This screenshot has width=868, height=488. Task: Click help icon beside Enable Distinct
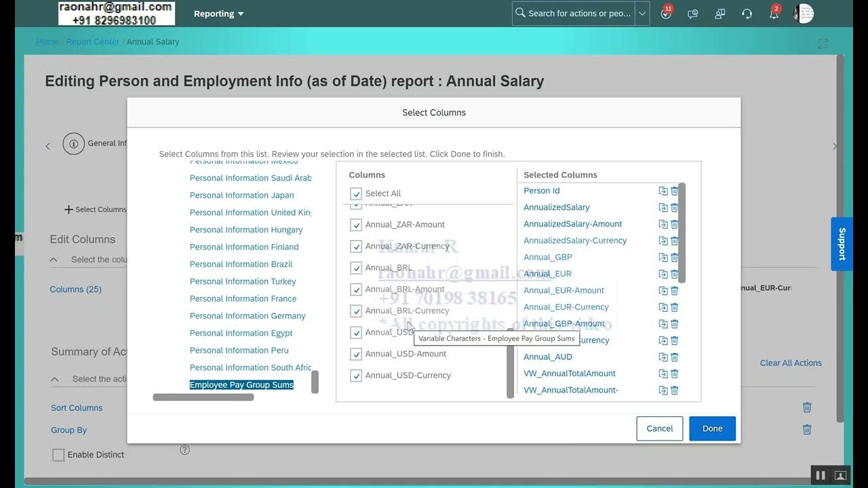184,449
